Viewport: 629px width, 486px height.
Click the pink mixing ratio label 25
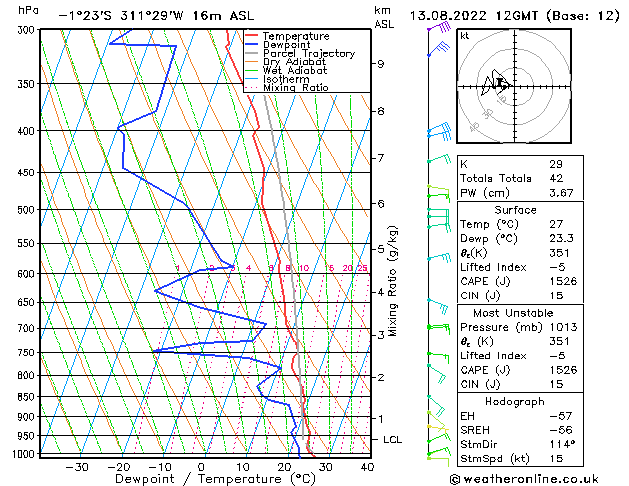pyautogui.click(x=362, y=268)
